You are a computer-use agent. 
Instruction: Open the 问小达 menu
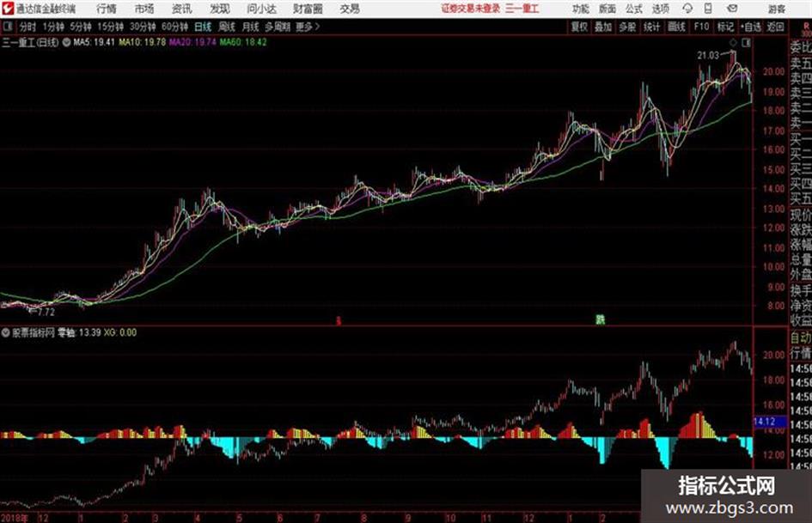point(261,9)
